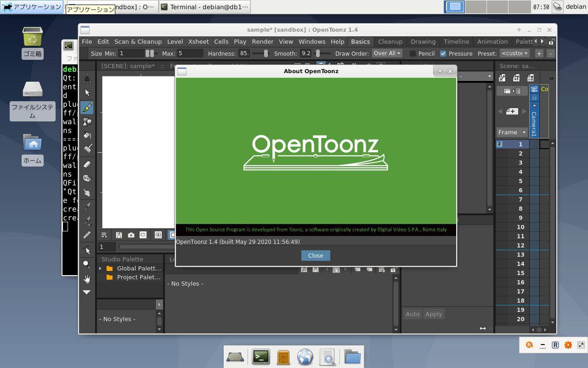Image resolution: width=588 pixels, height=368 pixels.
Task: Close the About OpenToonz dialog with the Close button
Action: coord(316,255)
